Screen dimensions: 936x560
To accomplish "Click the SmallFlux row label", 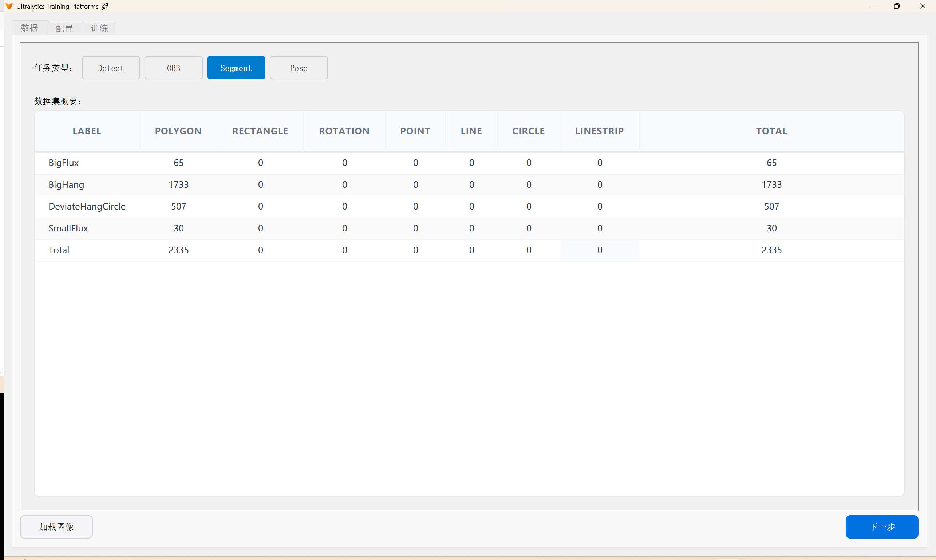I will coord(68,228).
